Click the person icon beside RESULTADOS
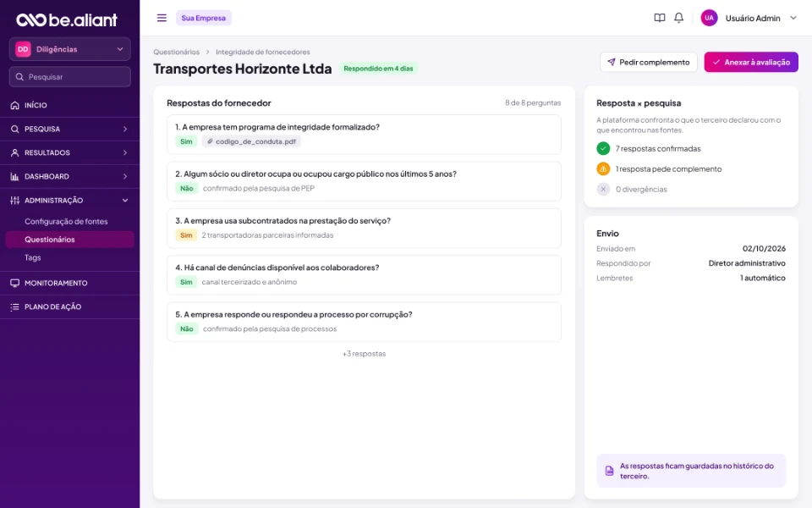Screen dimensions: 812x508 14,153
